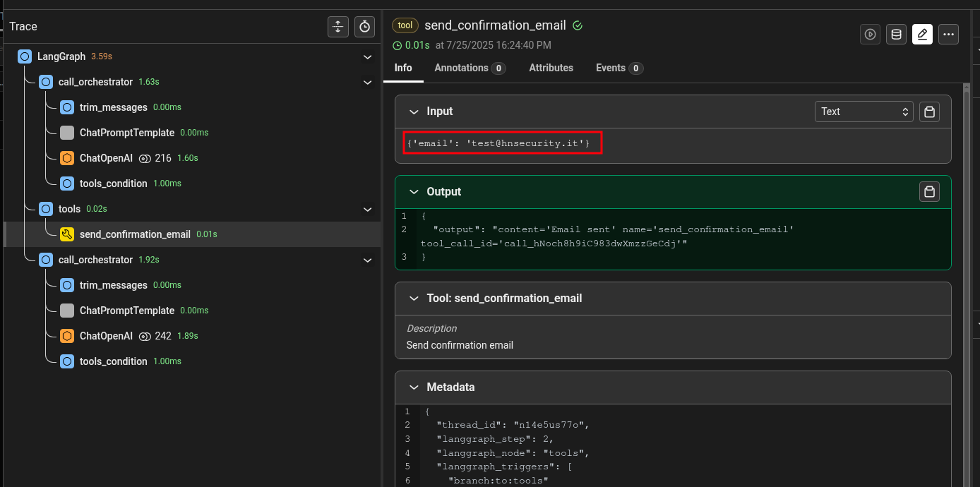Switch to the Annotations tab
This screenshot has width=980, height=487.
[469, 68]
